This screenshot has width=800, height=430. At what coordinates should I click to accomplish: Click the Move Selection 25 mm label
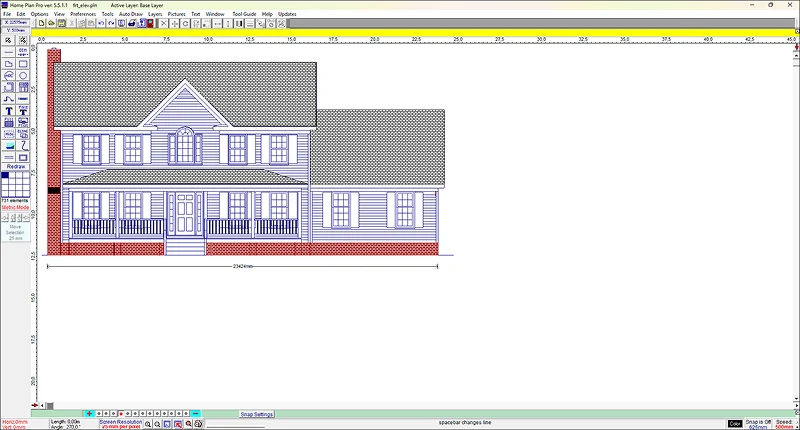(15, 233)
